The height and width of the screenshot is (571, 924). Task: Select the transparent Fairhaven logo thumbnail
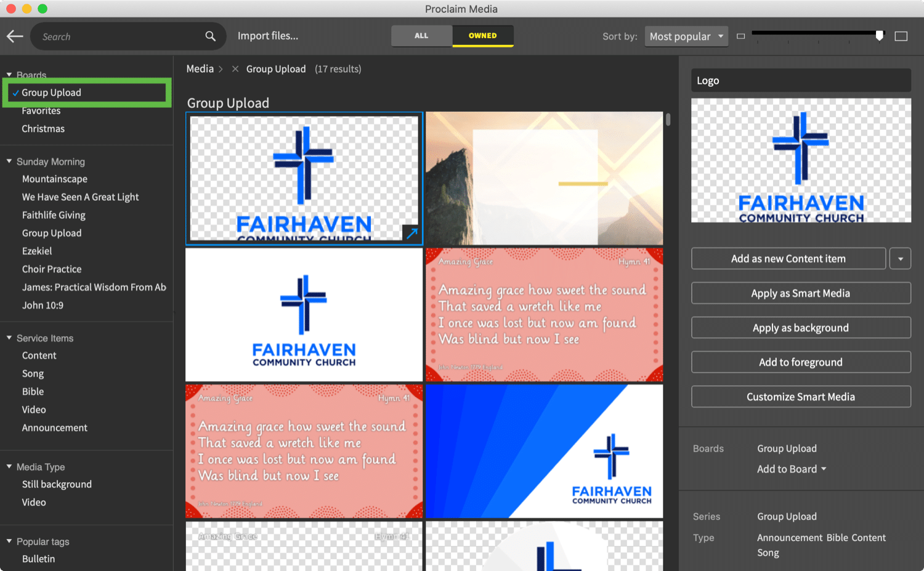coord(304,179)
